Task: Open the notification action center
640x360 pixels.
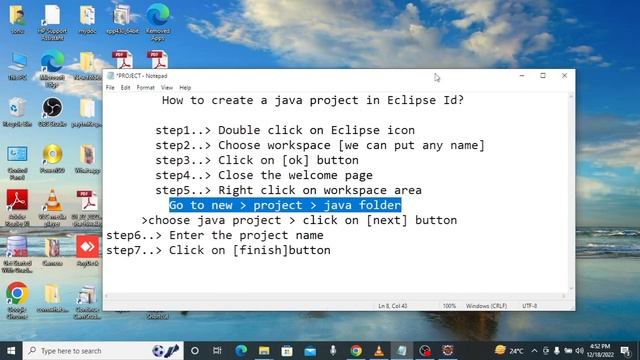Action: click(x=625, y=351)
